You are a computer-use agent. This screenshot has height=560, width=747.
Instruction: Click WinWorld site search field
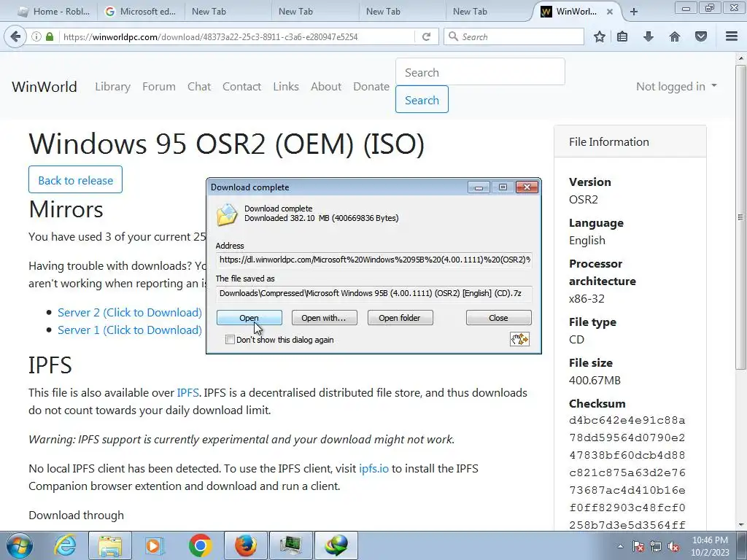[480, 72]
